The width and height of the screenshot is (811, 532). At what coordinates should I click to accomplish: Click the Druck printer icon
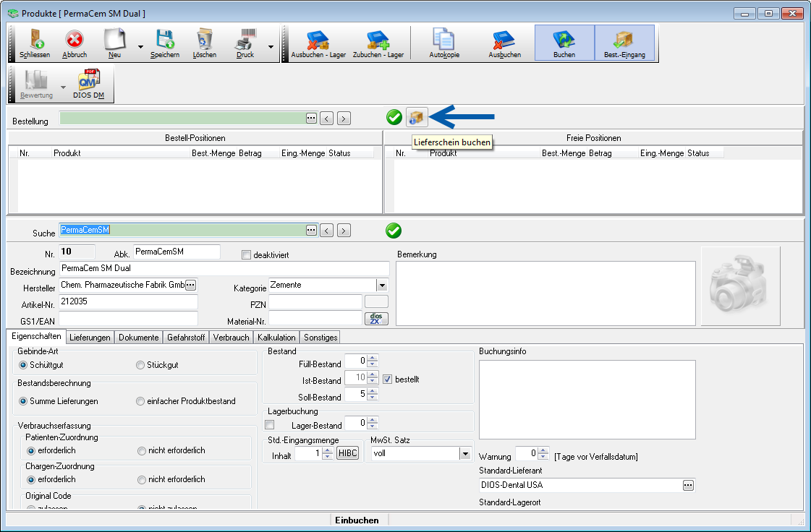(x=245, y=43)
